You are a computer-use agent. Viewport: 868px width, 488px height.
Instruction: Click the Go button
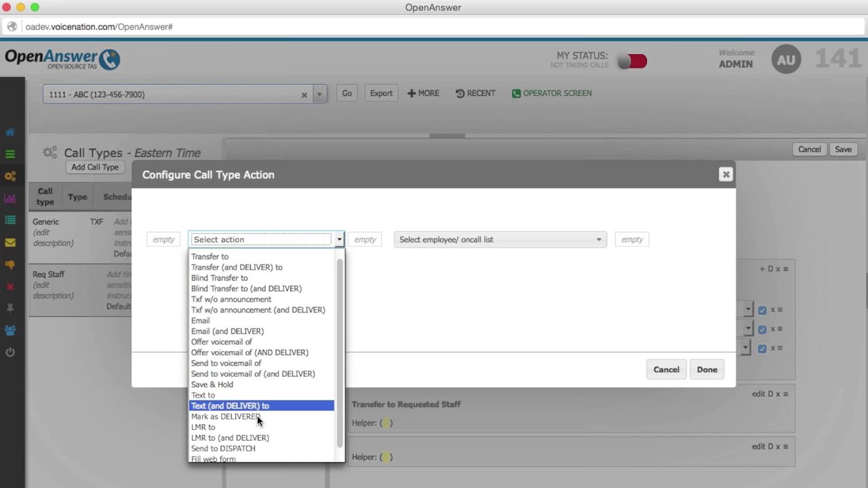click(x=347, y=94)
